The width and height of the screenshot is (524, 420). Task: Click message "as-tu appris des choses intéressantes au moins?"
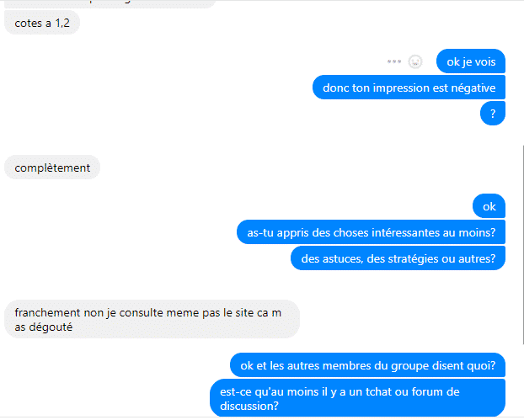click(x=371, y=232)
